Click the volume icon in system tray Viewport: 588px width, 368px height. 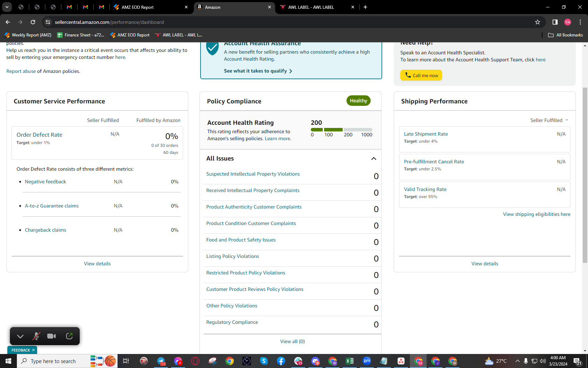coord(543,361)
